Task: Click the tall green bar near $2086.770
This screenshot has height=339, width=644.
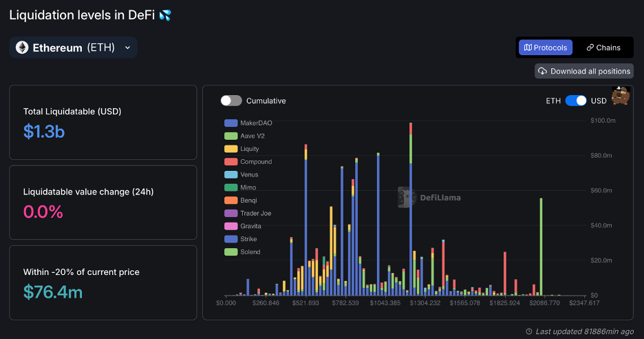Action: point(541,247)
